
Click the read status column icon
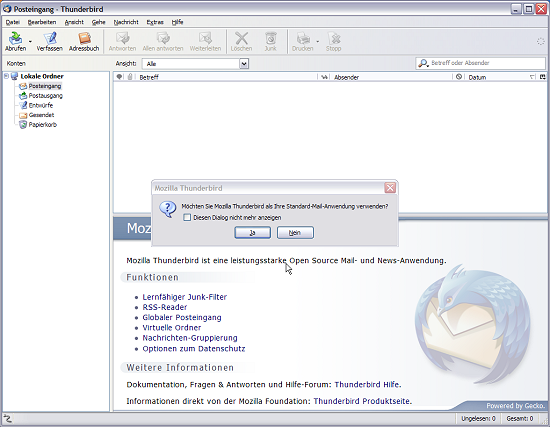click(x=325, y=77)
